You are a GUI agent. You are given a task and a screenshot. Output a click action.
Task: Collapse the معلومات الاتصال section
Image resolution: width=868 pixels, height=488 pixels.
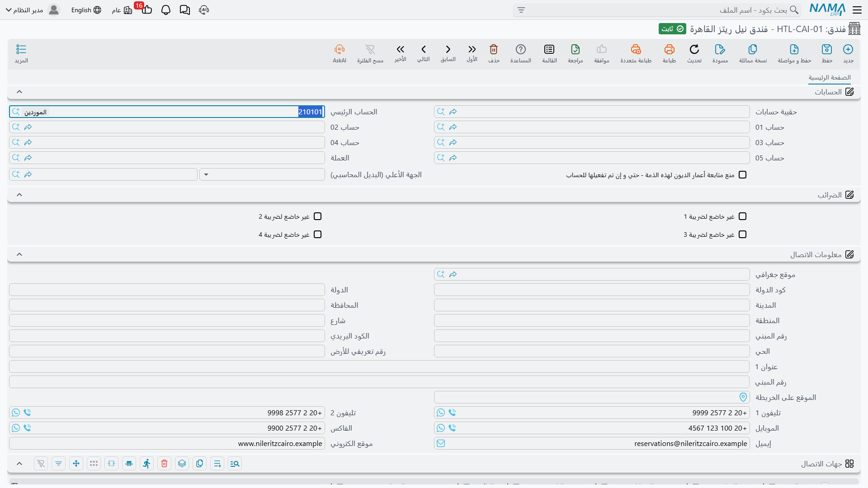tap(19, 254)
